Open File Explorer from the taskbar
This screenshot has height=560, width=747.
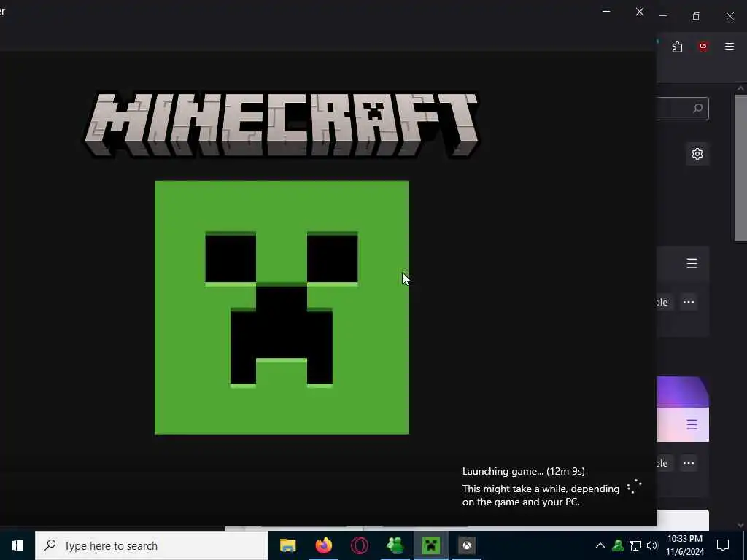coord(287,545)
